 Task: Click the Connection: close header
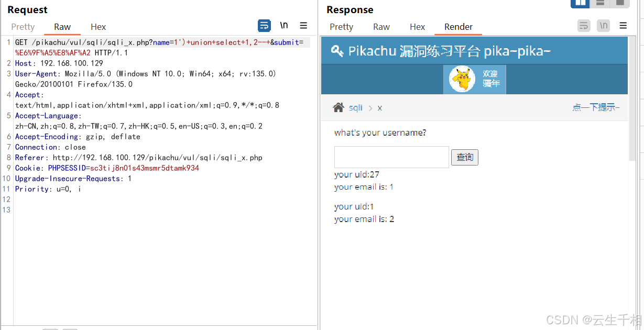point(51,147)
